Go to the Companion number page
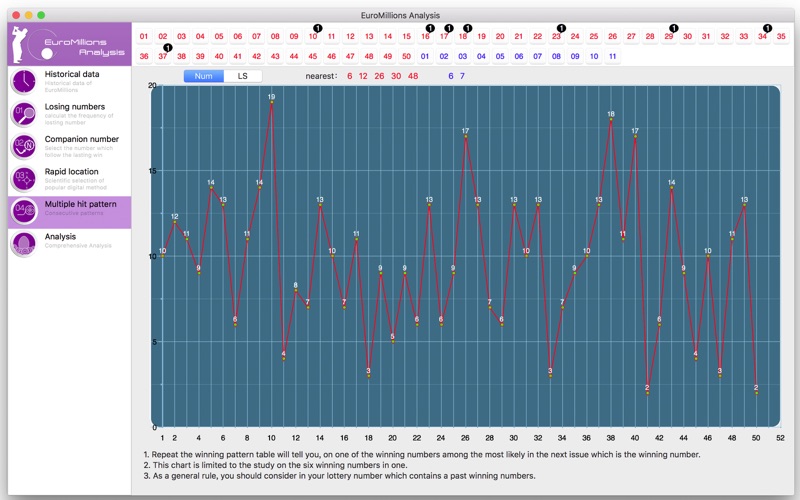800x500 pixels. coord(69,146)
